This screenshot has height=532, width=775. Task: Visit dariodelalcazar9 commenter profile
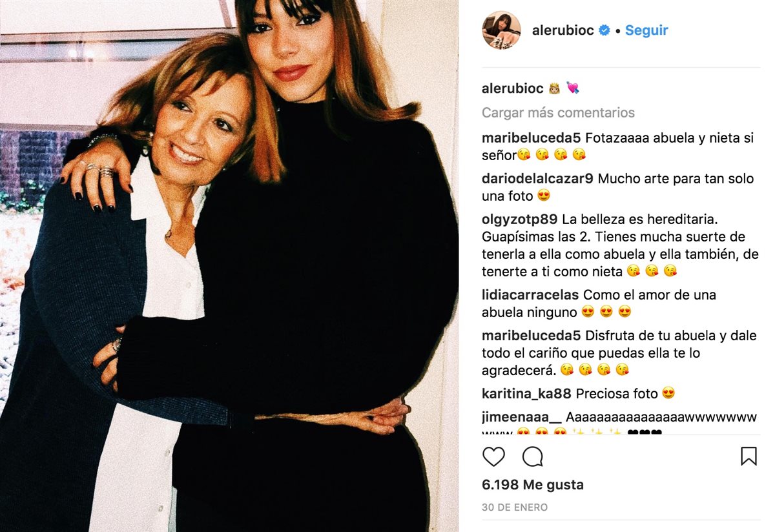(x=538, y=179)
